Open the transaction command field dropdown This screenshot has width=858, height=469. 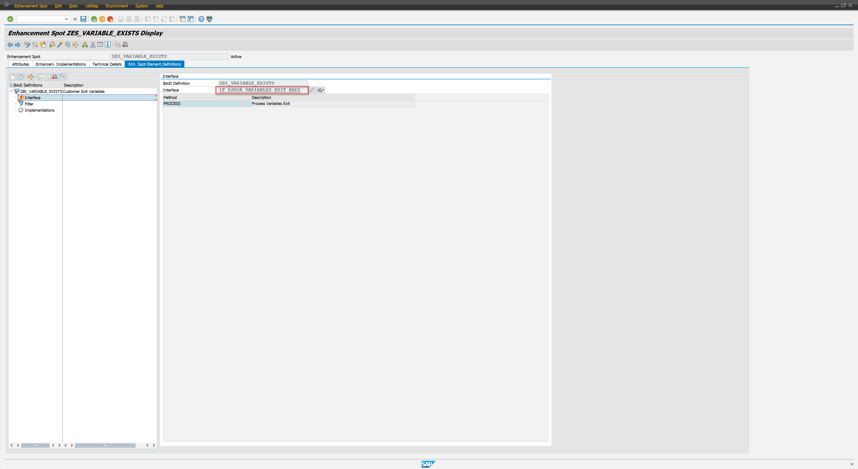66,19
